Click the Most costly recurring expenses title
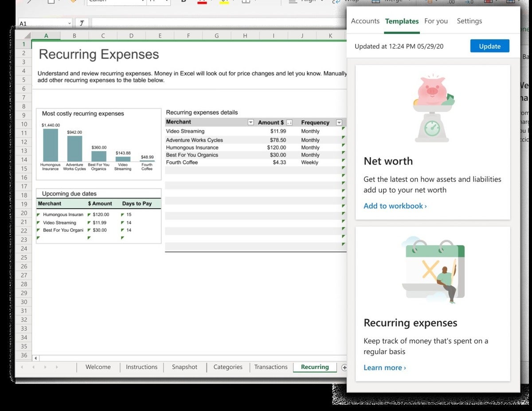Viewport: 532px width, 411px height. [x=83, y=114]
